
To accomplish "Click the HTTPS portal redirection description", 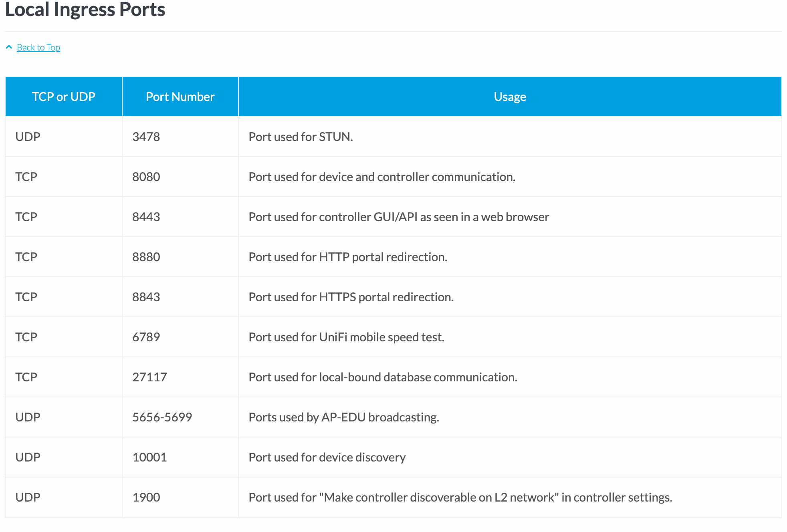I will tap(351, 297).
